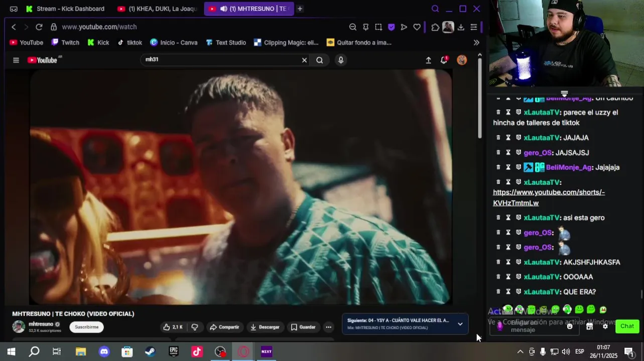Open the extensions puzzle icon
The image size is (644, 361).
click(435, 27)
